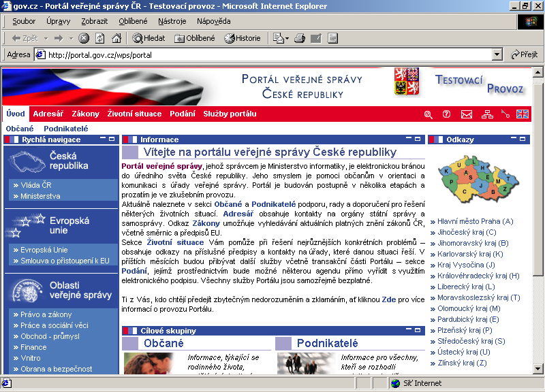Minimize the Cílové skupiny panel

click(x=409, y=329)
